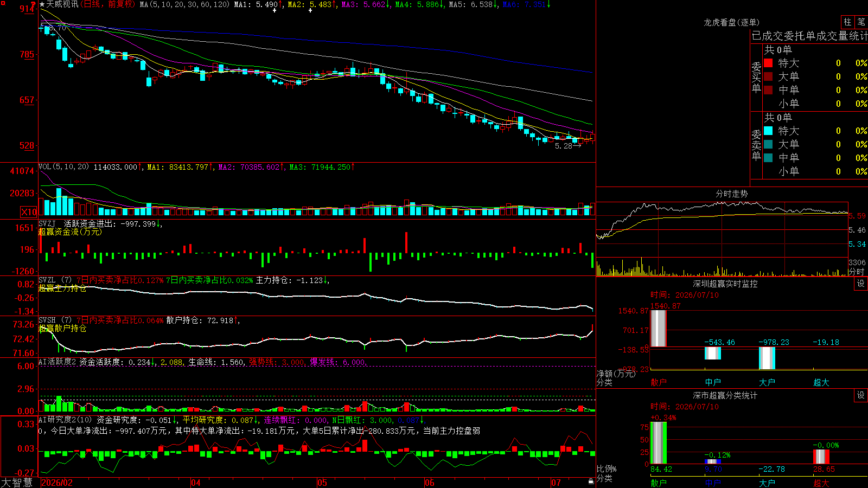Click the 强势线: 3.000 label
Viewport: 868px width, 488px height.
coord(277,362)
